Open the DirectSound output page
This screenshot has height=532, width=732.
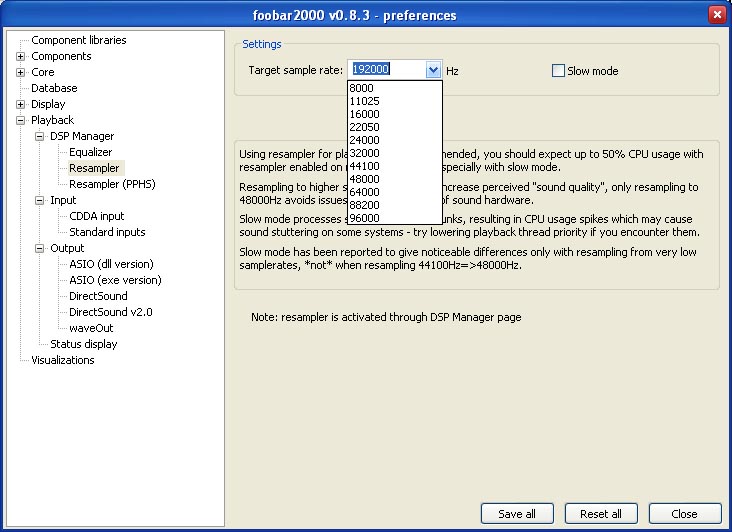98,296
